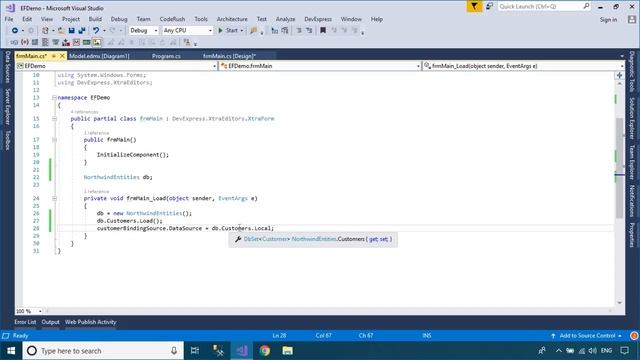Click the Save All icon
The width and height of the screenshot is (640, 360).
tap(82, 31)
